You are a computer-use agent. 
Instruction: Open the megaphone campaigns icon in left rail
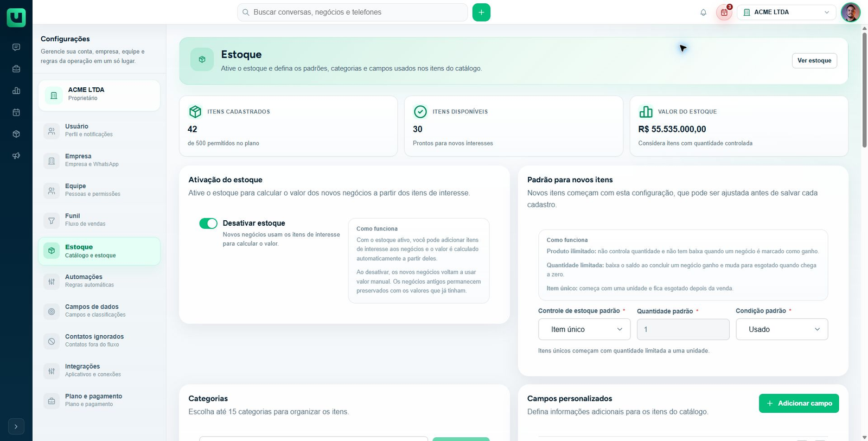tap(16, 156)
